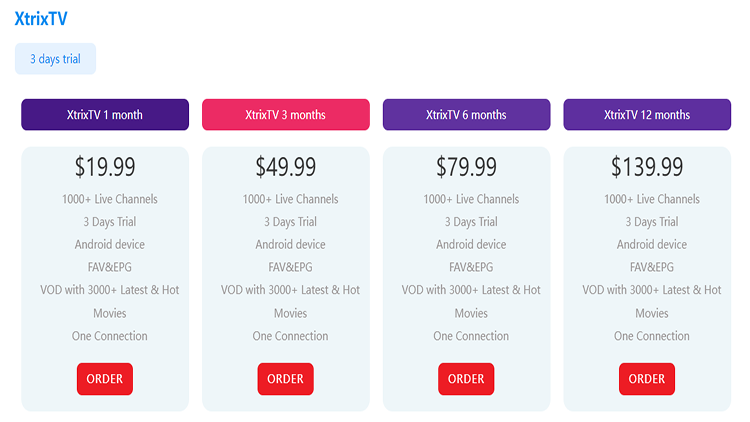Click 'FAV&EPG' in the 12 months card
The image size is (750, 422).
coord(652,267)
